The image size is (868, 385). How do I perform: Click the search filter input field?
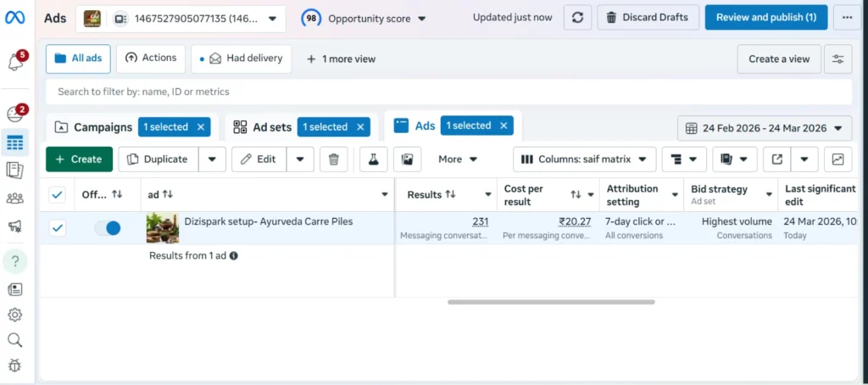(x=449, y=92)
